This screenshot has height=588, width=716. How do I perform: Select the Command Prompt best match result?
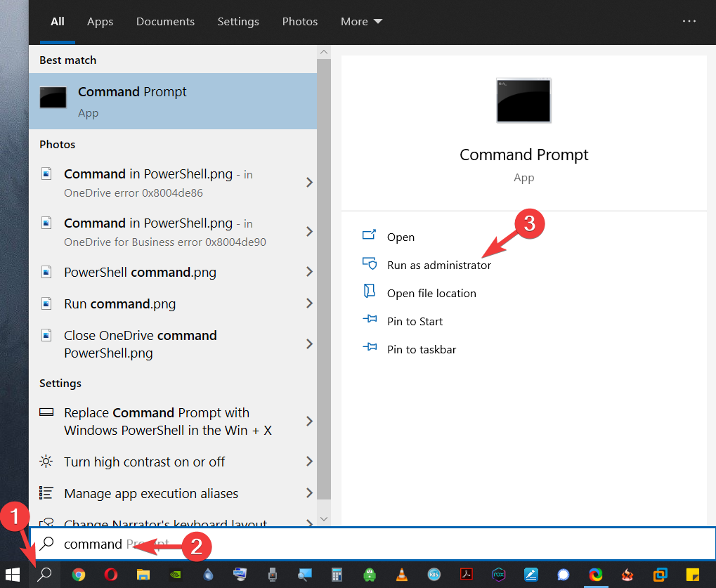[173, 101]
